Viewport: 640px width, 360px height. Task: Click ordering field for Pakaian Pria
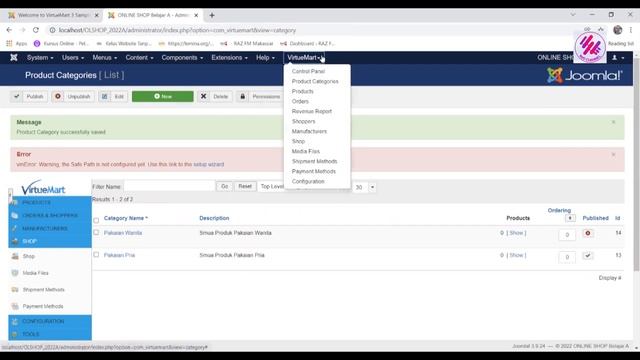(567, 257)
